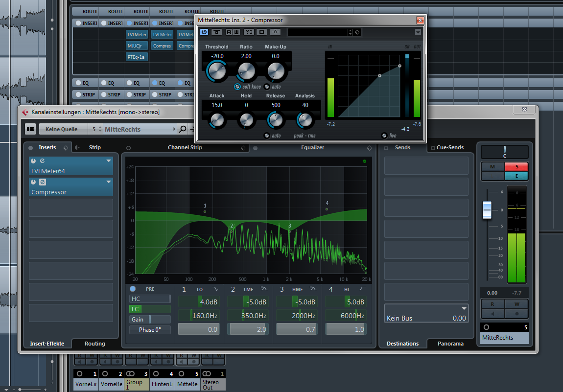
Task: Click the magnifier search icon beside MitteRechts
Action: click(x=183, y=129)
